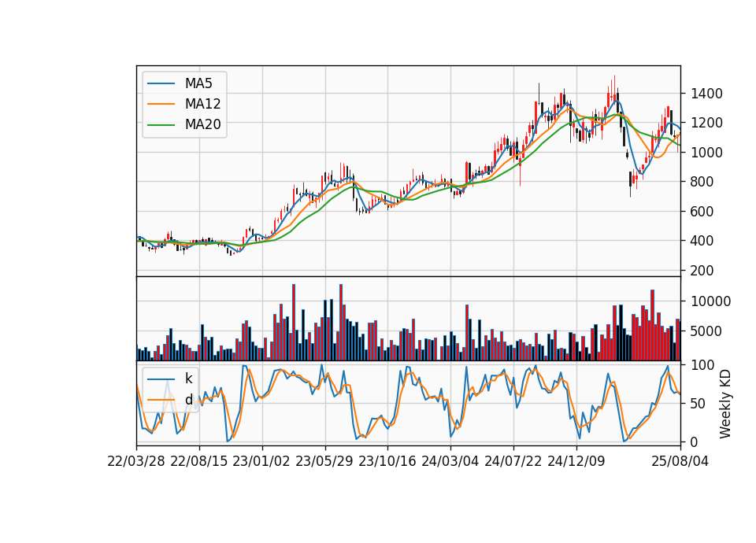The image size is (756, 543).
Task: Click the 23/01/02 date tick label
Action: (x=261, y=461)
